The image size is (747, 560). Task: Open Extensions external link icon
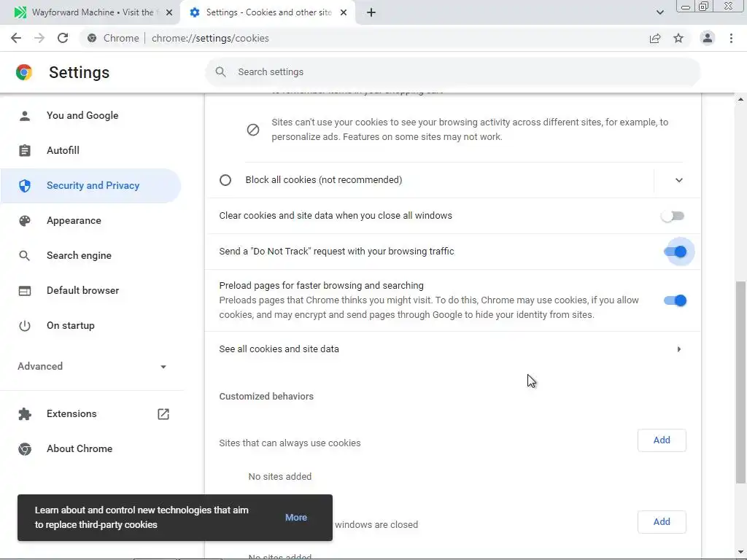(x=163, y=414)
